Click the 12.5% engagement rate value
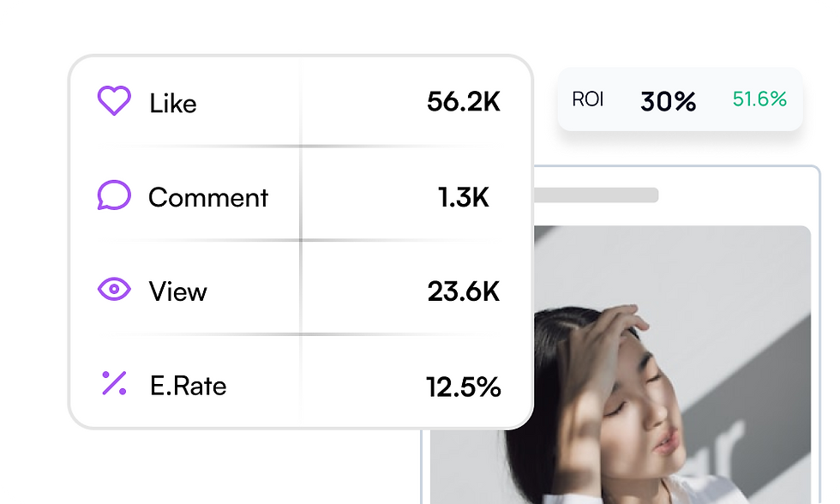840x504 pixels. point(463,387)
